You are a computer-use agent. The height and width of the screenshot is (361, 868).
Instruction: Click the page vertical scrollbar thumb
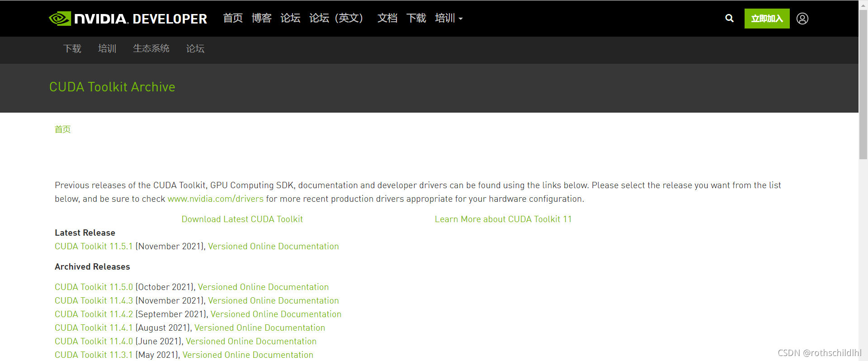point(863,84)
